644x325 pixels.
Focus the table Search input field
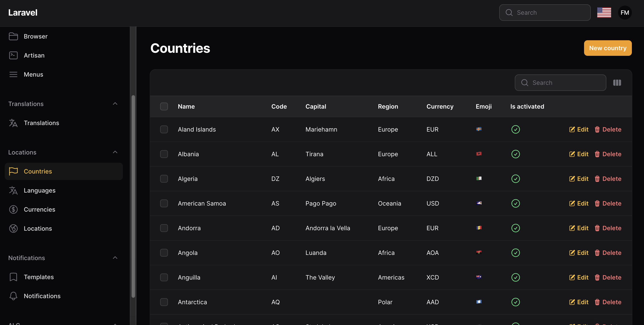click(565, 83)
